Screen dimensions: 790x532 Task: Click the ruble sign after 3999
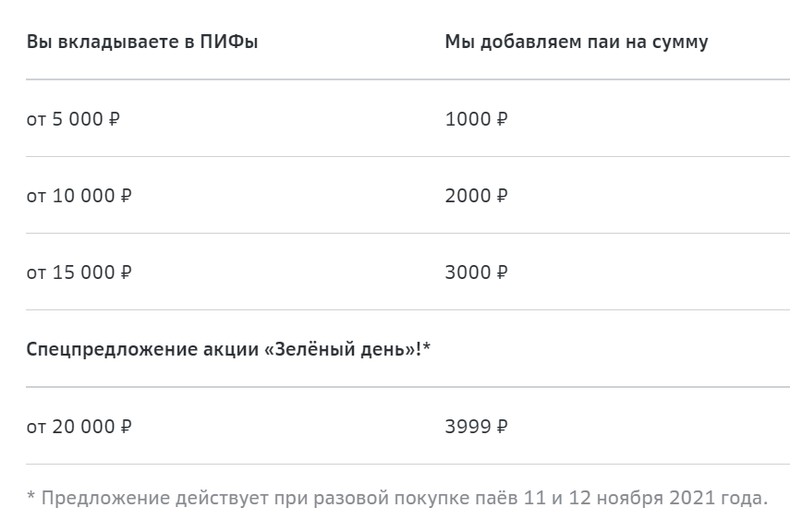point(502,426)
